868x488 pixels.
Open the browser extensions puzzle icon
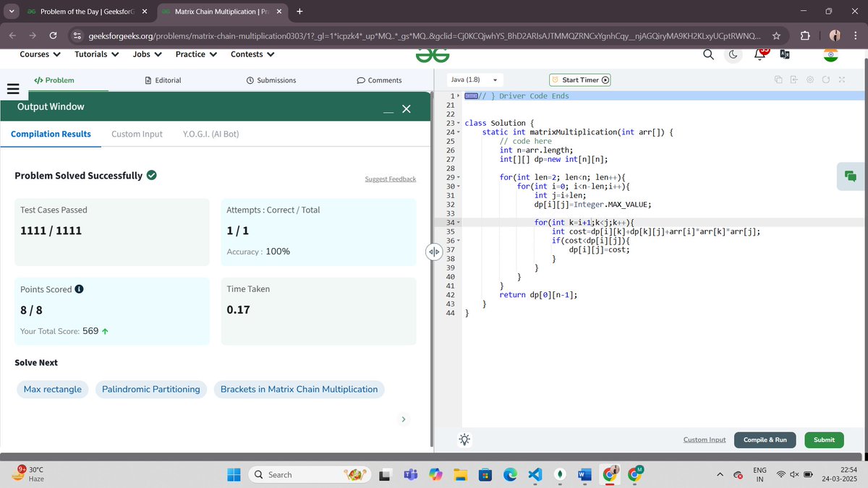point(806,35)
